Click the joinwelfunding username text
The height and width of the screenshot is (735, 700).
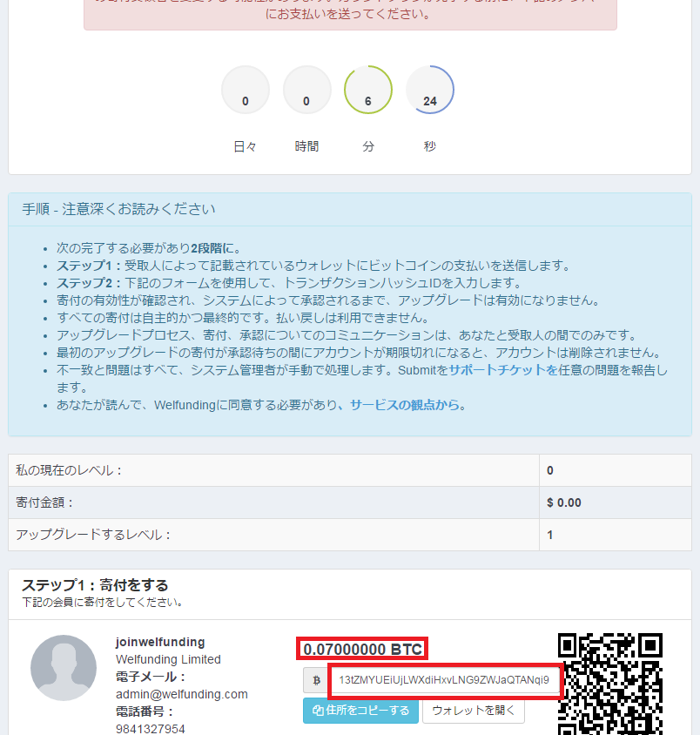pos(160,642)
